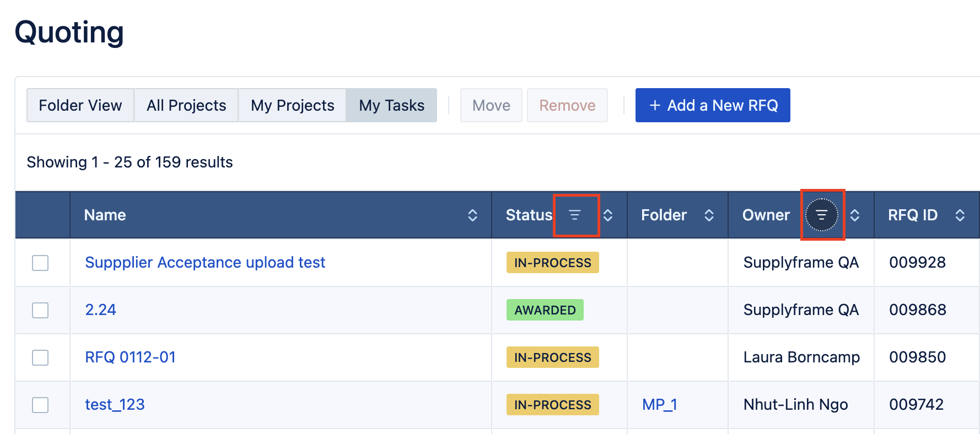The image size is (980, 434).
Task: Open the test_123 project link
Action: tap(115, 405)
